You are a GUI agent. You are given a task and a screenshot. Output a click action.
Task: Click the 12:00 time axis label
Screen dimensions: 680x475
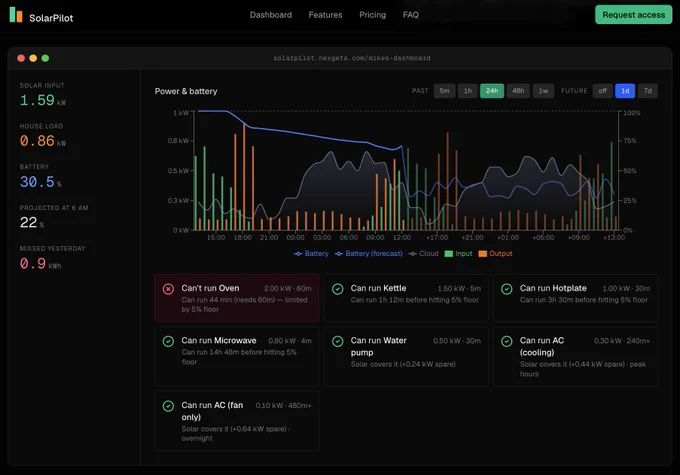coord(402,237)
